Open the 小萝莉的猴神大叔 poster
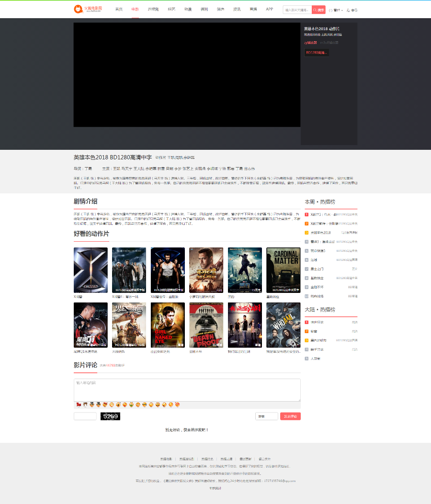 [206, 270]
